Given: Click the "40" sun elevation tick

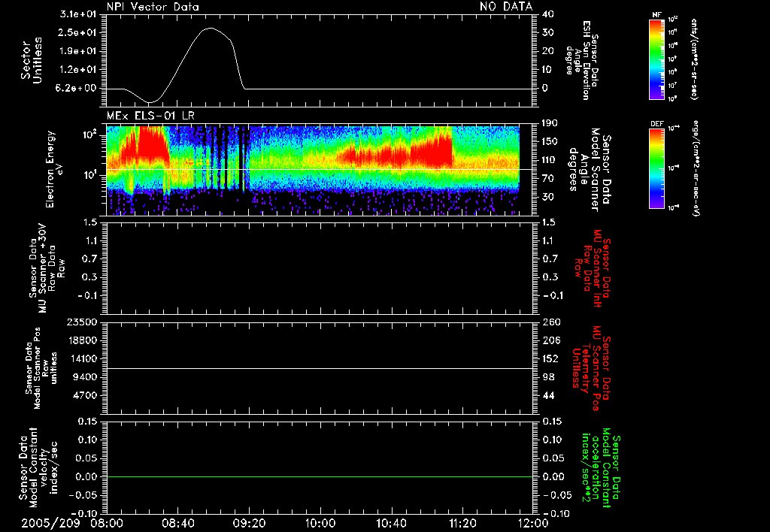Looking at the screenshot, I should tap(548, 14).
